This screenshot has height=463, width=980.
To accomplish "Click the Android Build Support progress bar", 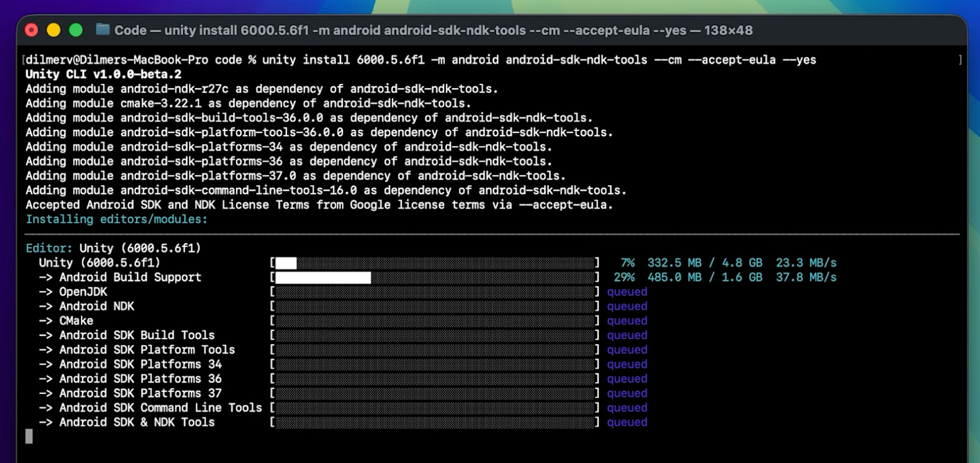I will (435, 277).
